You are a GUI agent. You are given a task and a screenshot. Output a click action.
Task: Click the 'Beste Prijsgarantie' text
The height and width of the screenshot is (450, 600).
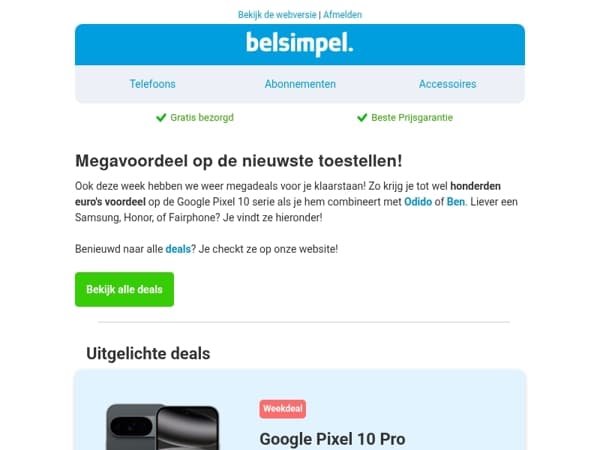tap(412, 117)
